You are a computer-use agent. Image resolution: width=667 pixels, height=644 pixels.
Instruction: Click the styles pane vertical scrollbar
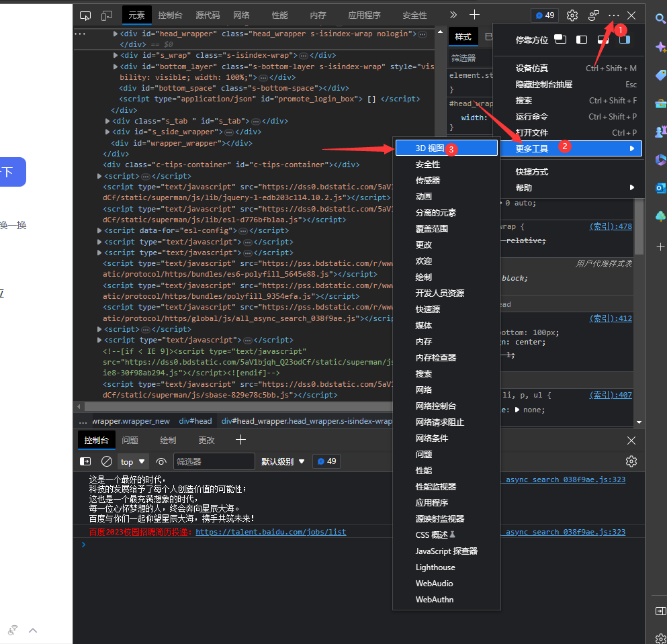click(639, 227)
